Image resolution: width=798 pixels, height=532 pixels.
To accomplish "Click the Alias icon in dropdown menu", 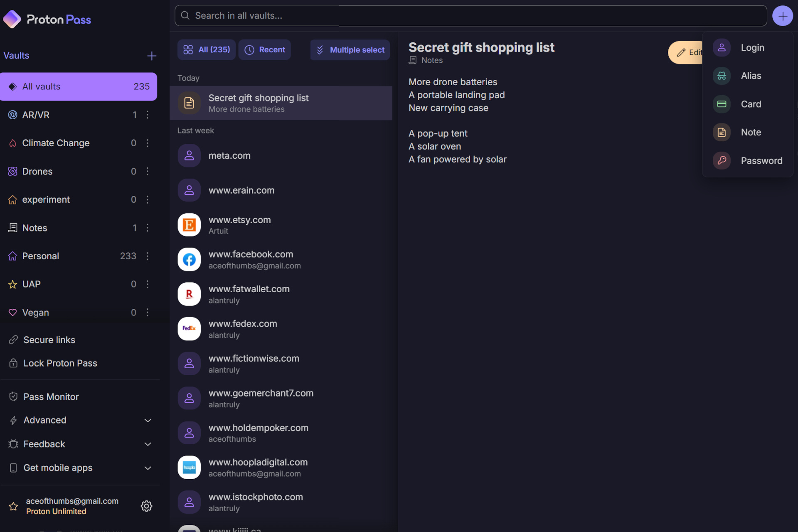I will [x=722, y=75].
